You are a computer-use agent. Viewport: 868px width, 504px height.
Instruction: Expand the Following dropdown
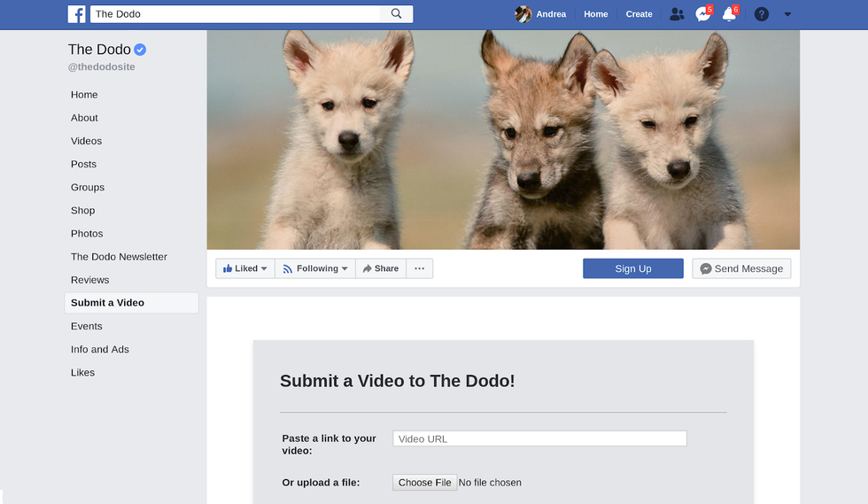314,268
